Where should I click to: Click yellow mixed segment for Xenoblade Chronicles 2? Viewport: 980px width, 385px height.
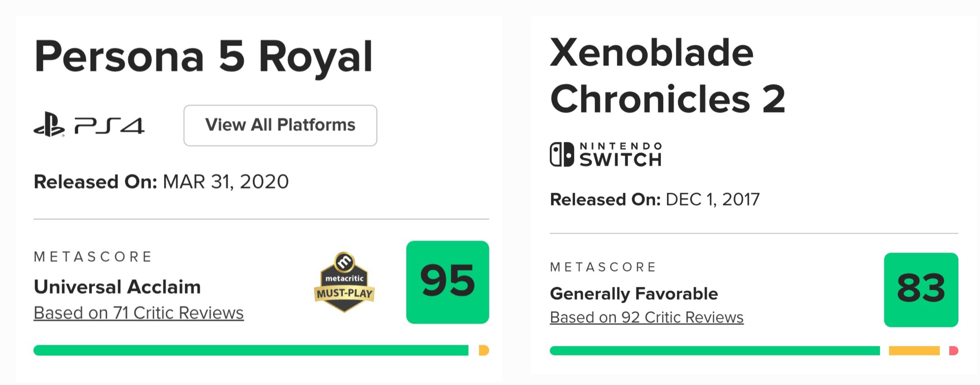[x=914, y=351]
